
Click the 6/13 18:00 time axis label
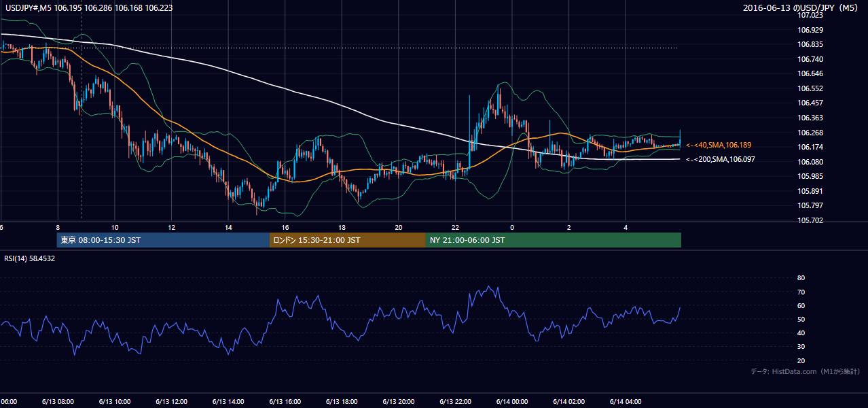[342, 401]
